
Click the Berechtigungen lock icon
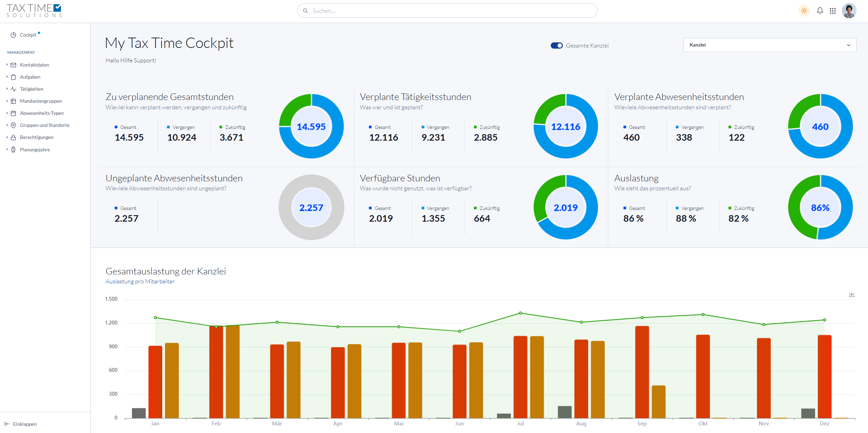(x=13, y=137)
